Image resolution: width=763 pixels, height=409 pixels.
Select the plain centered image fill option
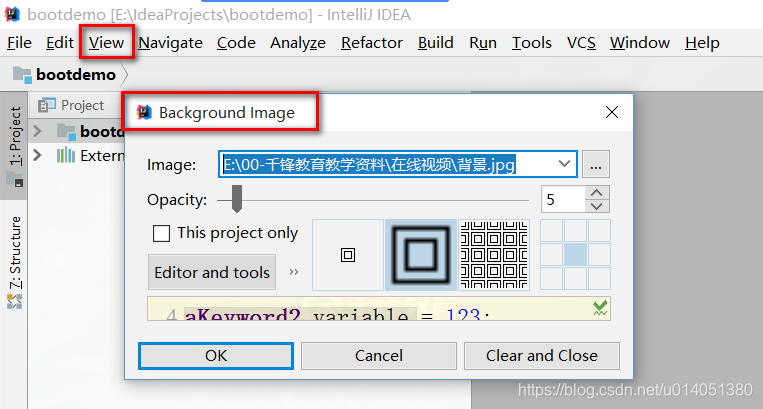click(x=348, y=255)
